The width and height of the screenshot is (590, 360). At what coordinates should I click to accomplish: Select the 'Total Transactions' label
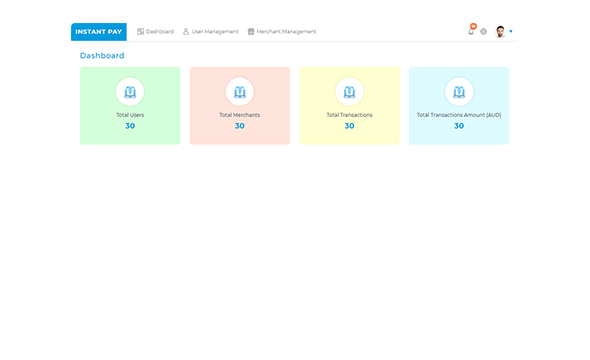[x=349, y=115]
